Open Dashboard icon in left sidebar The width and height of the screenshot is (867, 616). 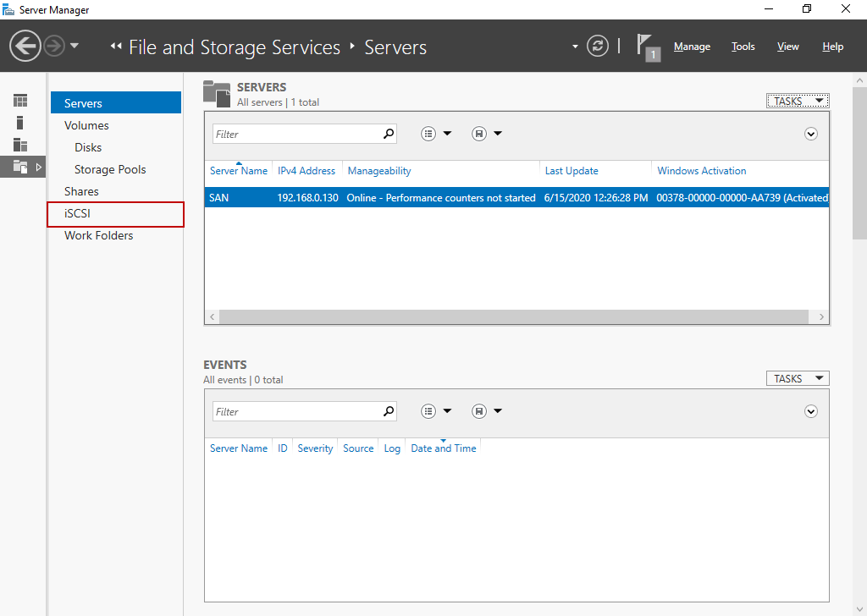point(20,101)
